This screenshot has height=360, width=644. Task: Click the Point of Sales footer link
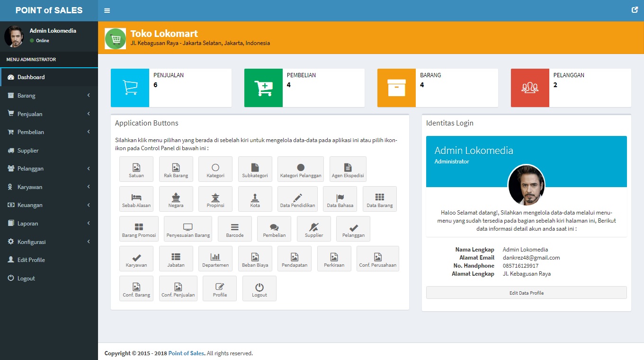pos(187,353)
